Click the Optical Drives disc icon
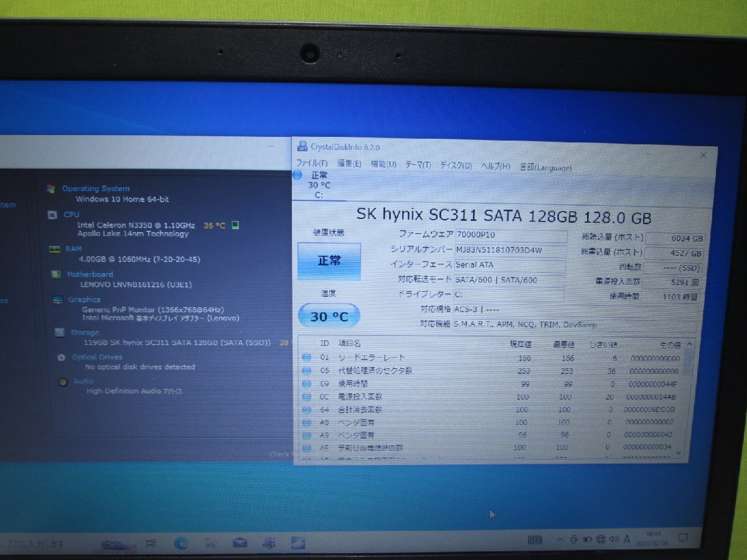The width and height of the screenshot is (747, 560). pyautogui.click(x=61, y=357)
